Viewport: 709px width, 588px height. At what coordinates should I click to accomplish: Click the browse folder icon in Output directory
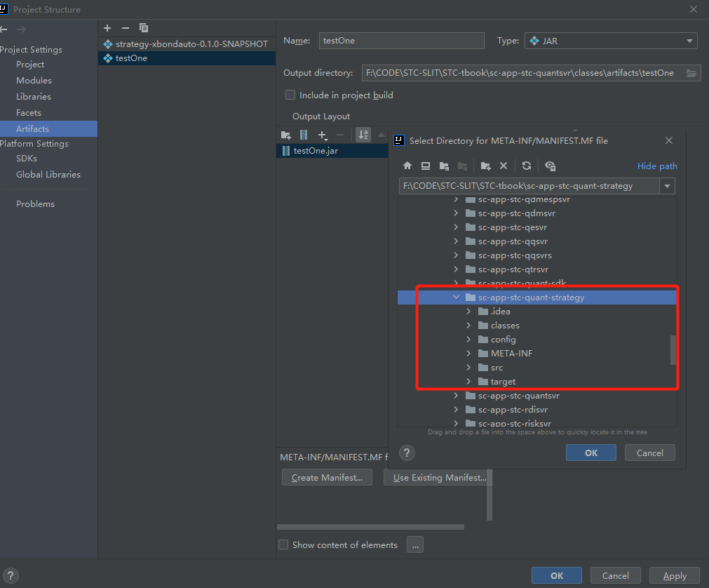(691, 73)
